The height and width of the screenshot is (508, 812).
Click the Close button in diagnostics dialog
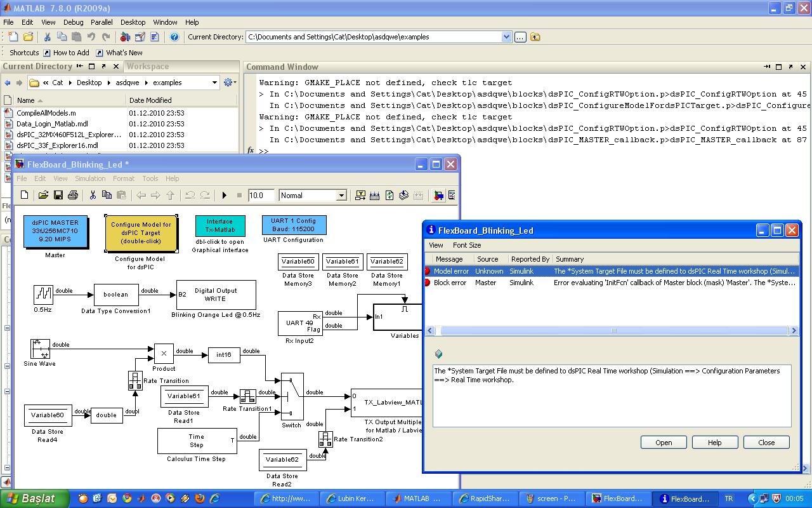pyautogui.click(x=766, y=443)
